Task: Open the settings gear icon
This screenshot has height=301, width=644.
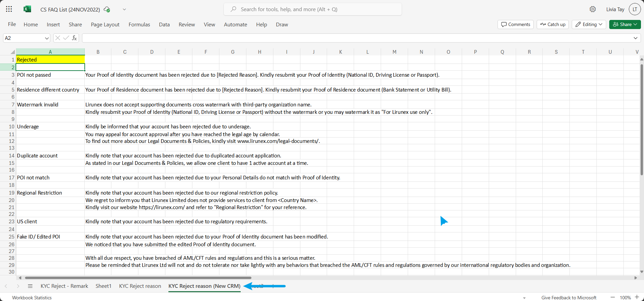Action: 593,9
